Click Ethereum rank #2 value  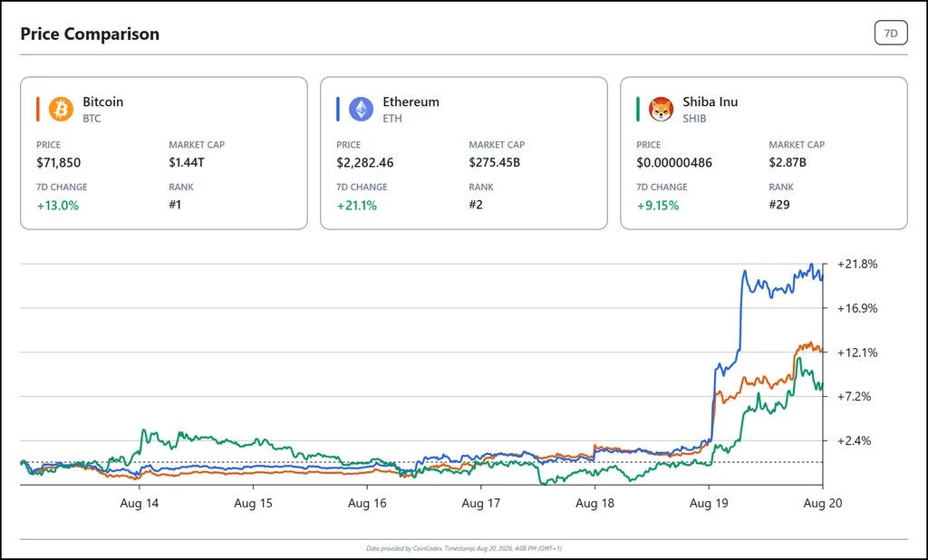point(475,205)
